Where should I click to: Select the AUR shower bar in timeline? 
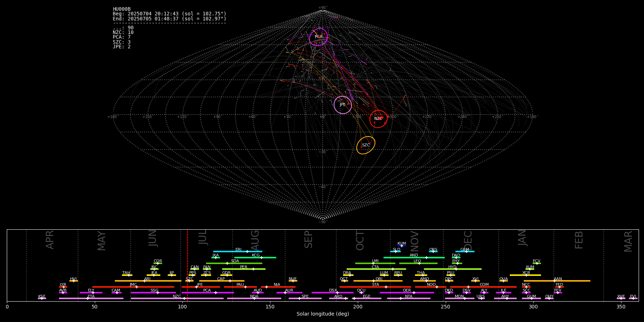(x=289, y=293)
